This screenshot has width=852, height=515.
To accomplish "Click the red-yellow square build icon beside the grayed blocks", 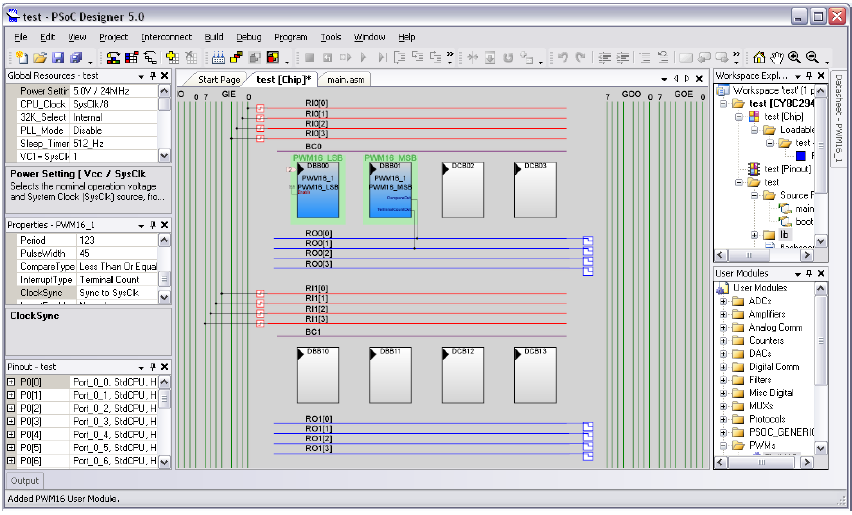I will (273, 57).
